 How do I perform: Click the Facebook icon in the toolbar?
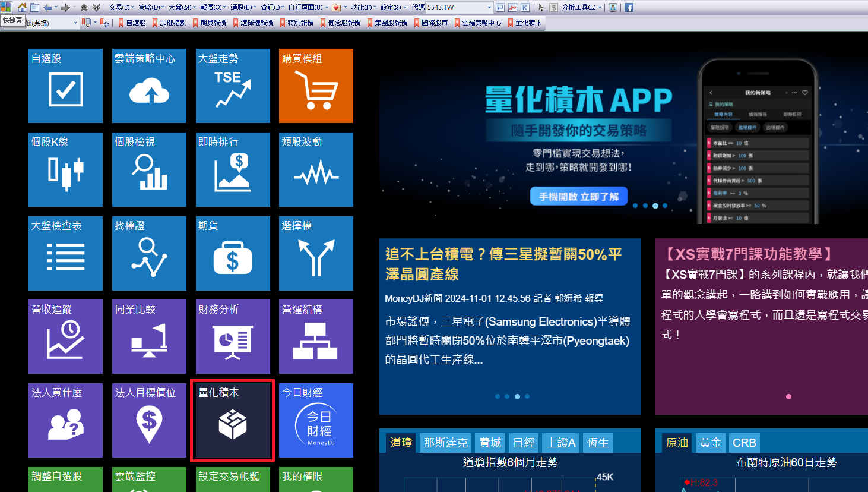pos(629,8)
